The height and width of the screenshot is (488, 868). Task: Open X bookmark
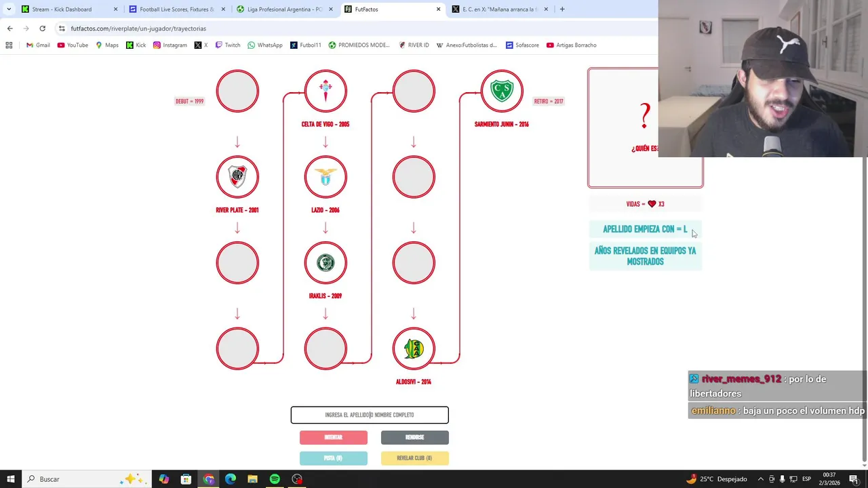201,45
